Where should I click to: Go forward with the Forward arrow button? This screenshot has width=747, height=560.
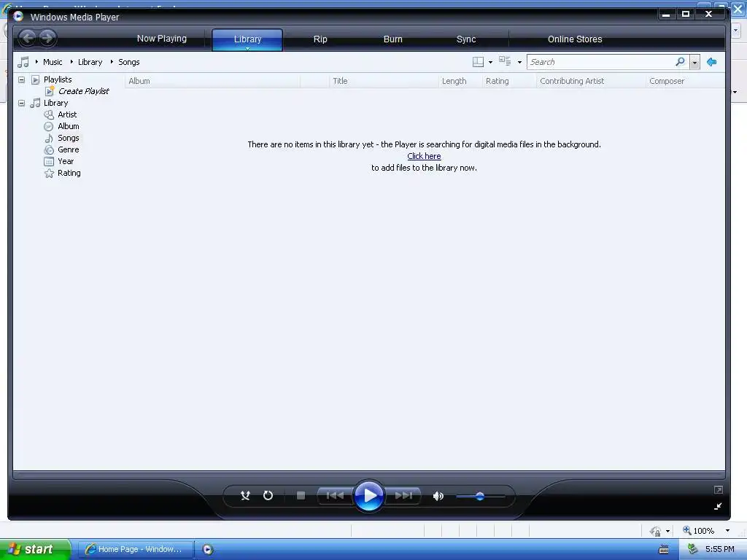click(x=47, y=38)
